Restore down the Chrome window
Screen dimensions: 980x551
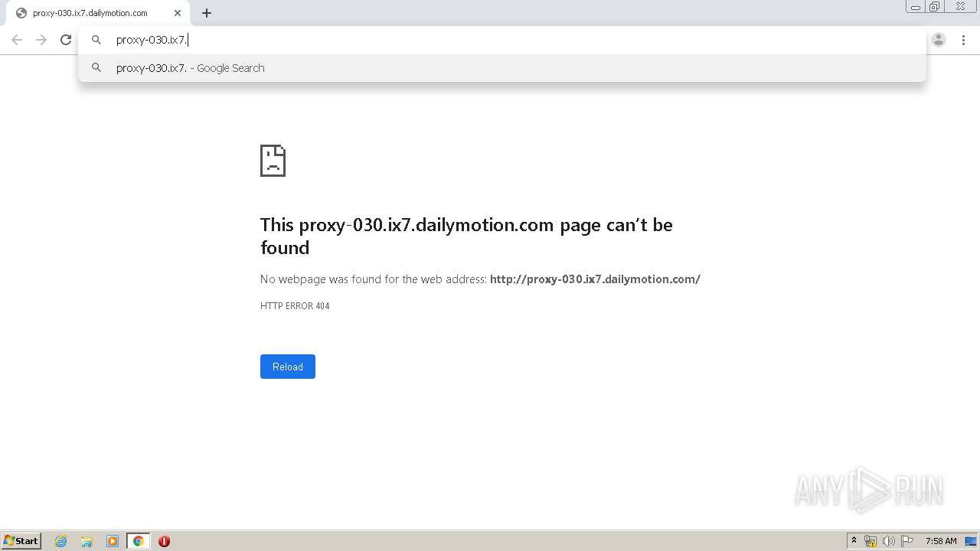point(935,7)
